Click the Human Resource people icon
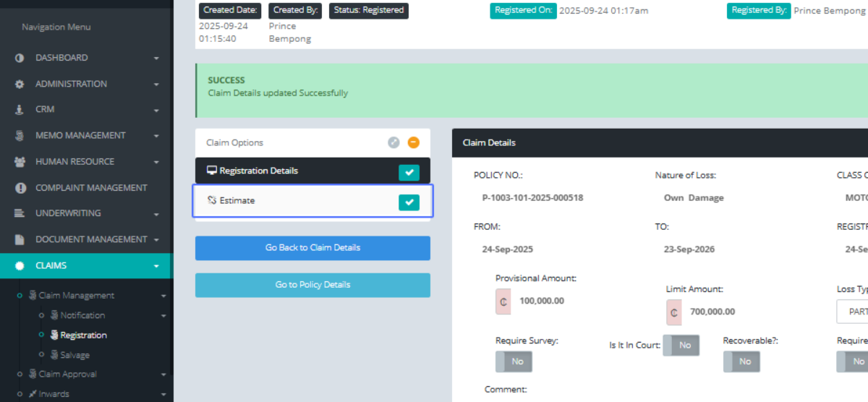The height and width of the screenshot is (402, 868). (20, 162)
